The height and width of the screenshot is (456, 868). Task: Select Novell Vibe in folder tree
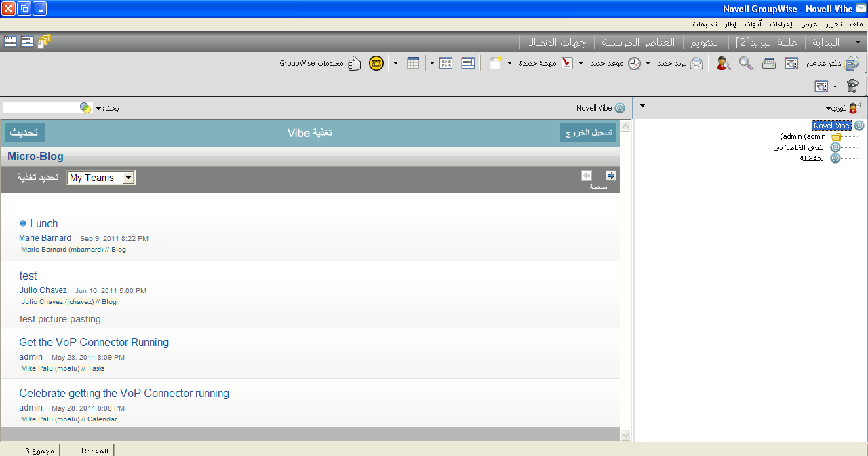(x=831, y=126)
